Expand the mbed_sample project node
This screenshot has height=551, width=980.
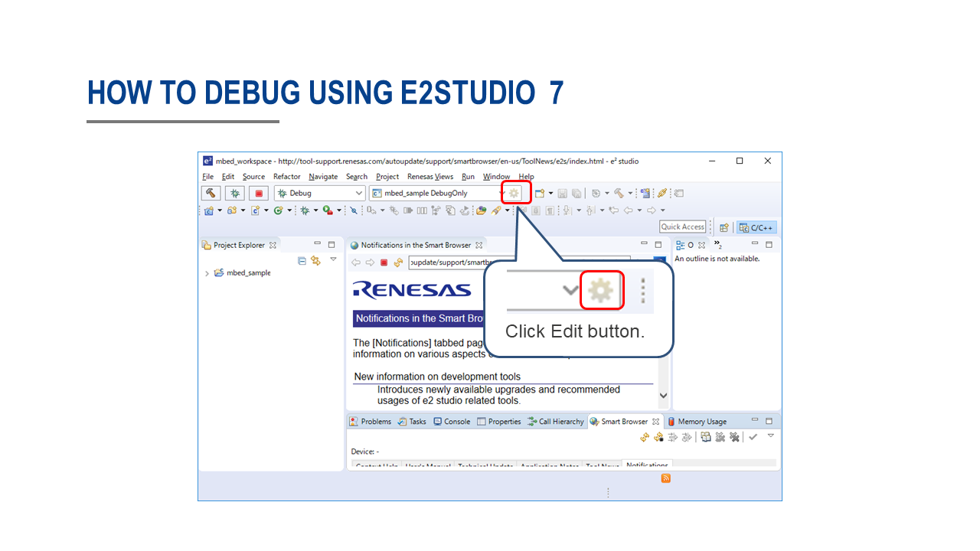(207, 273)
